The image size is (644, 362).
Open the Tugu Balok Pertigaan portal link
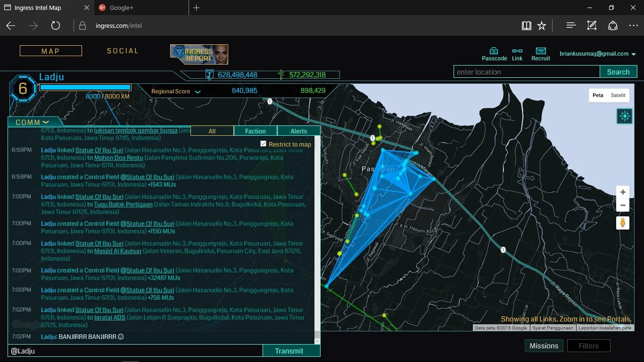124,204
